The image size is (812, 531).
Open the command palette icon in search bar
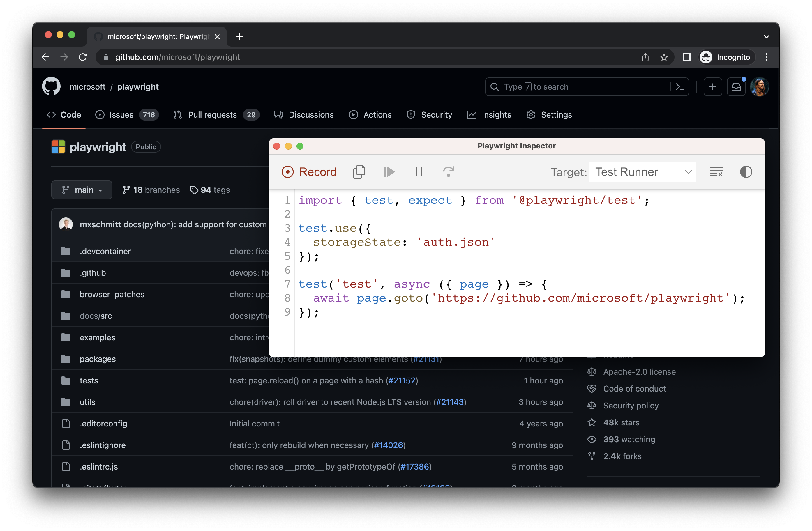tap(679, 87)
